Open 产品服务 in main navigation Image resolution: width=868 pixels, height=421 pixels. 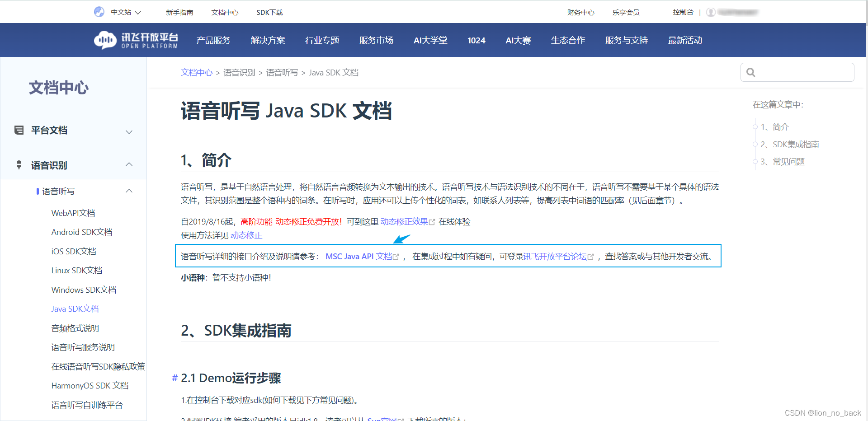click(213, 40)
